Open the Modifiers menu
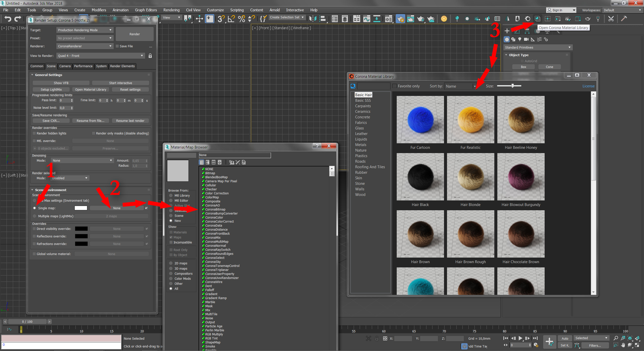644x351 pixels. point(99,10)
